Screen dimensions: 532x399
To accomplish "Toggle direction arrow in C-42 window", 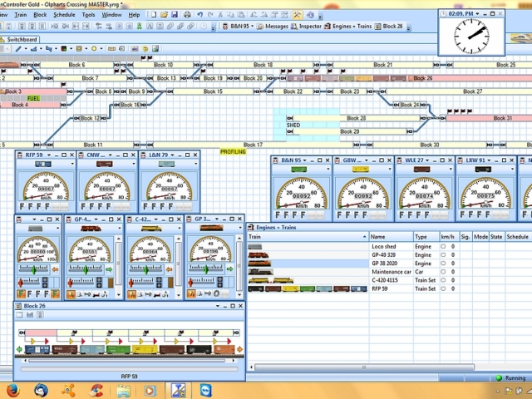I will coord(170,269).
